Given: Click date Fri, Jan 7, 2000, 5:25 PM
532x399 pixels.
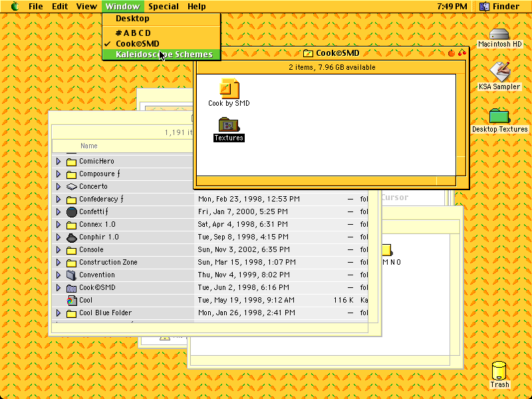Looking at the screenshot, I should 243,211.
